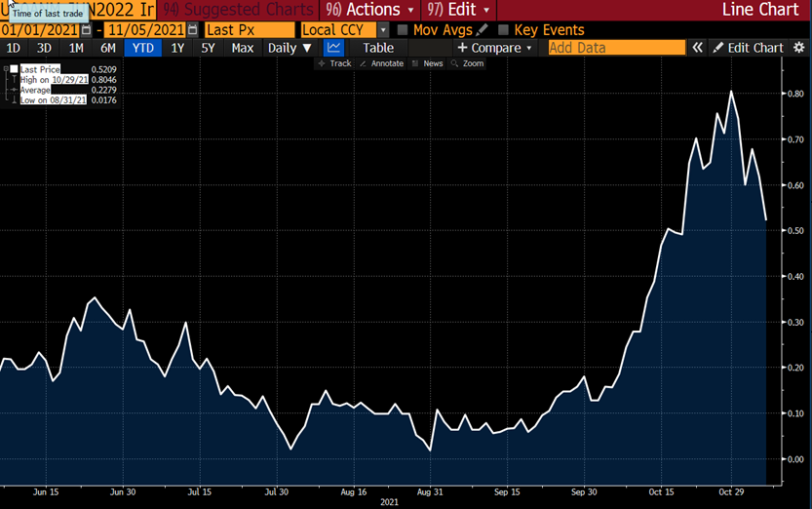Switch to Table view
Viewport: 812px width, 509px height.
[x=378, y=47]
